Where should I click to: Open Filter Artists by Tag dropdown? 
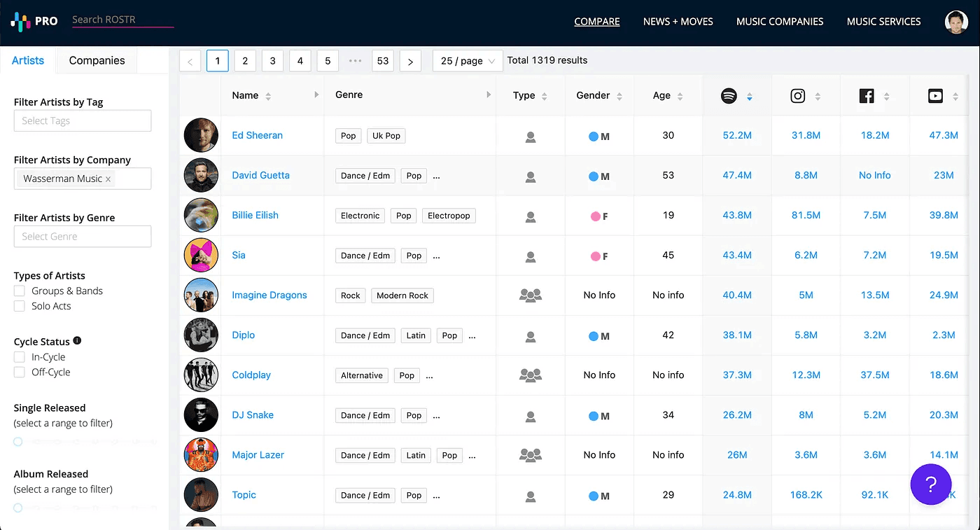(x=83, y=120)
